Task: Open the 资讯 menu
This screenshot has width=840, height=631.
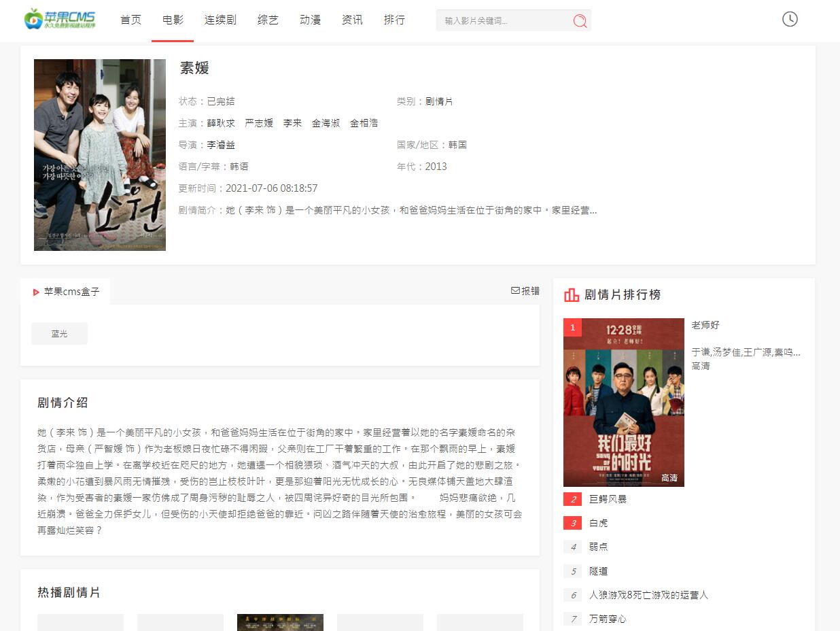Action: click(352, 20)
